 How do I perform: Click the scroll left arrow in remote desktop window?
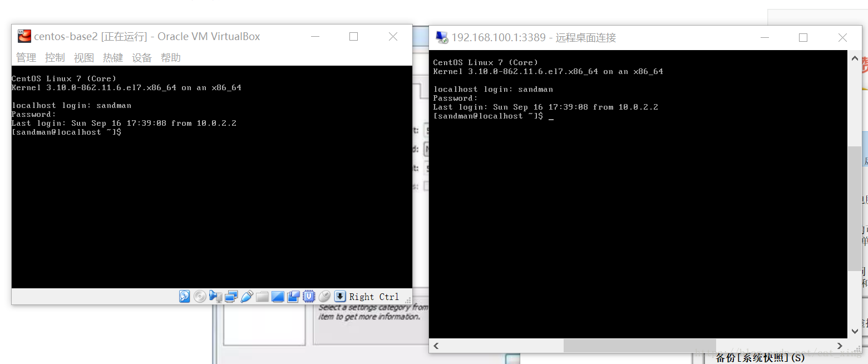pos(436,346)
